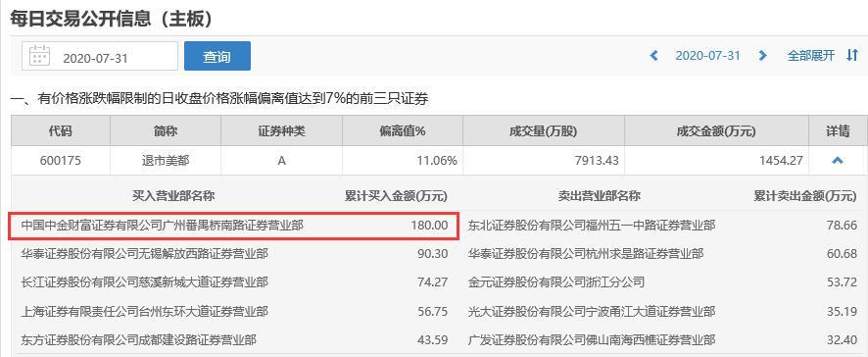Click section heading 一、有价格涨跌幅限制的日收盘价格涨幅偏离值
868x357 pixels.
coord(219,99)
